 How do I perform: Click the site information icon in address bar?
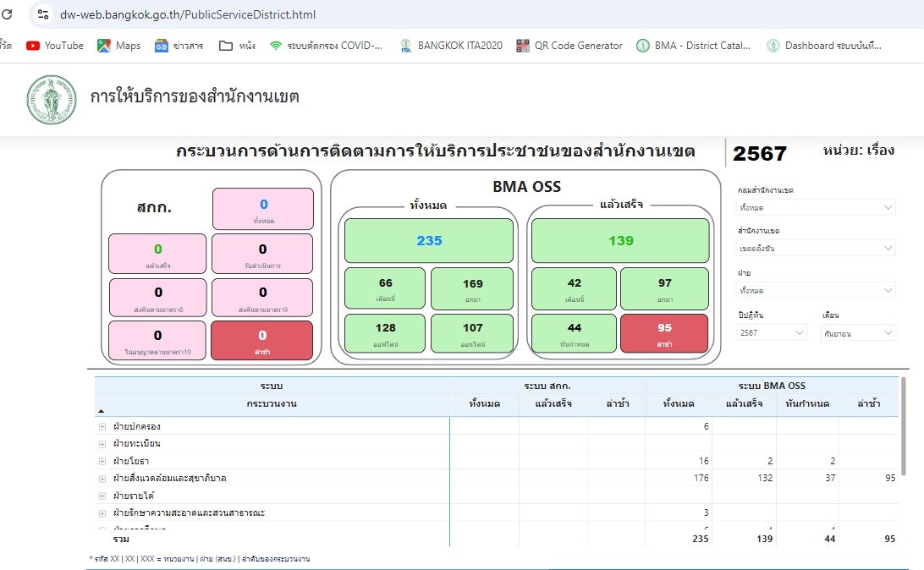point(44,14)
